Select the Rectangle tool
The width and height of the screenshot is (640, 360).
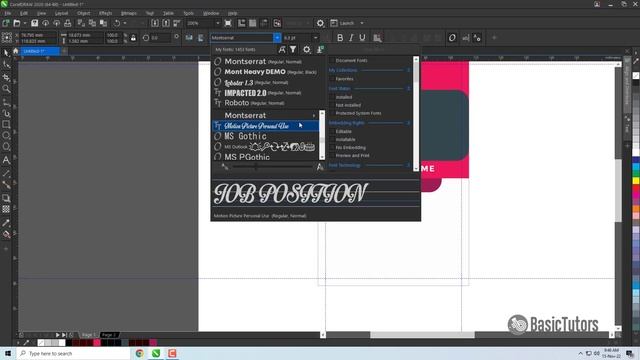coord(6,124)
